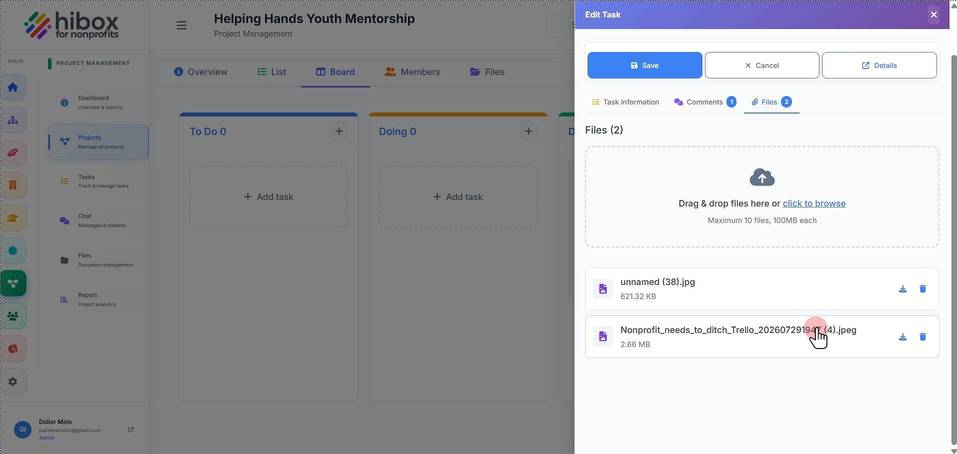Download the unnamed (38).jpg file
Viewport: 957px width, 454px height.
(903, 289)
